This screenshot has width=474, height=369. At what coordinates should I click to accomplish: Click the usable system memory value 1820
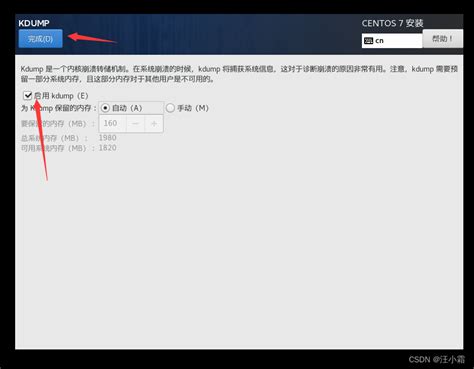click(107, 148)
